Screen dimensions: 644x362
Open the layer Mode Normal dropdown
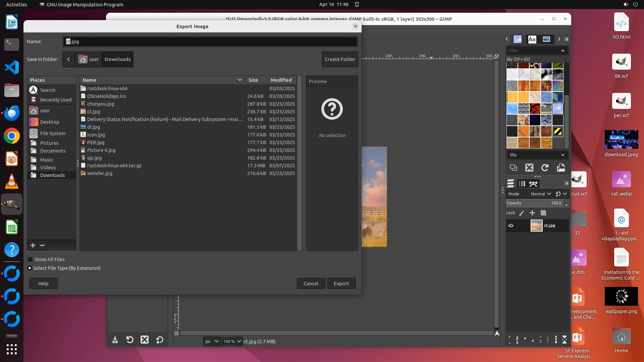tap(540, 194)
